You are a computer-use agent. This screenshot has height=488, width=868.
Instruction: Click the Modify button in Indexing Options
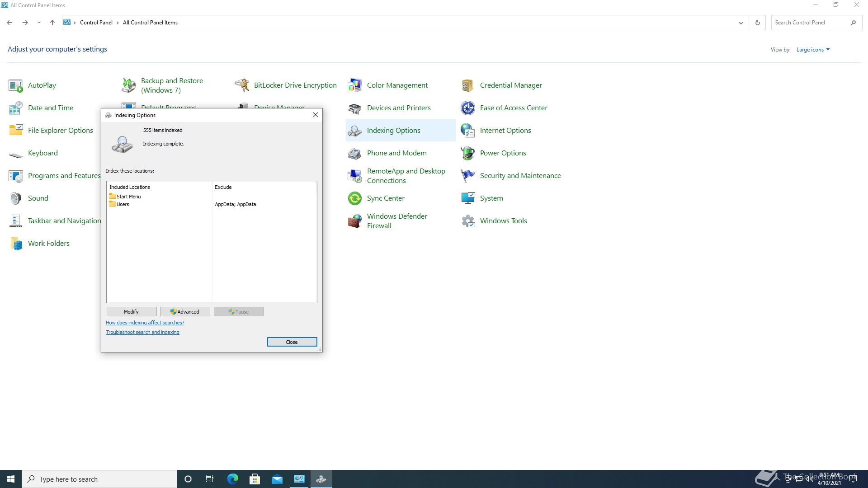(x=132, y=312)
